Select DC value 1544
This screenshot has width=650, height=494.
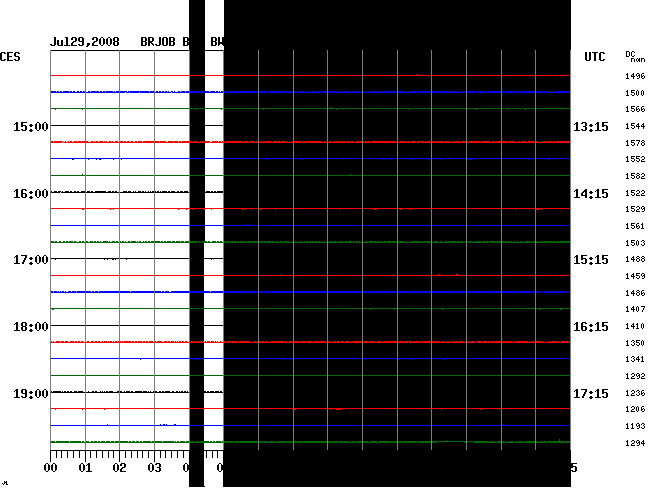pyautogui.click(x=635, y=126)
